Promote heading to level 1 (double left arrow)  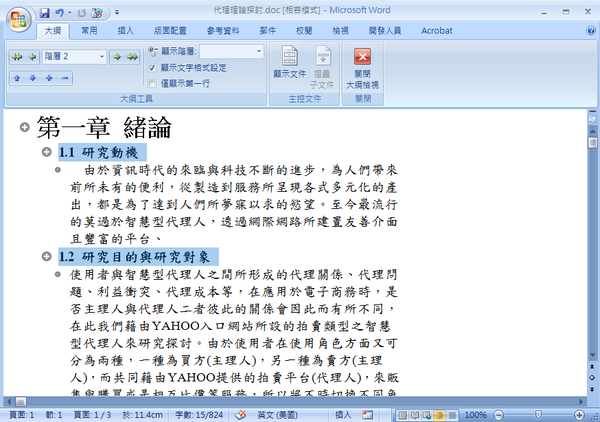tap(17, 57)
